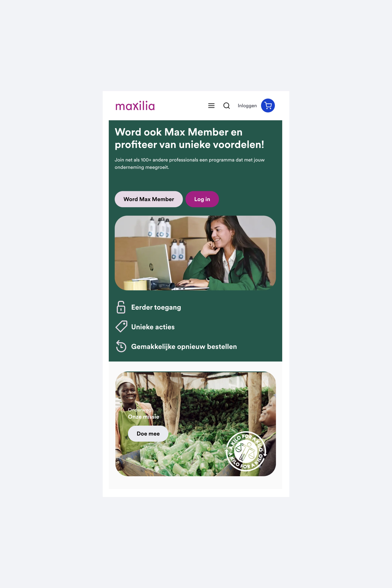Screen dimensions: 392x588
Task: Click Gemakkelijke opnieuw bestellen text
Action: pyautogui.click(x=184, y=346)
